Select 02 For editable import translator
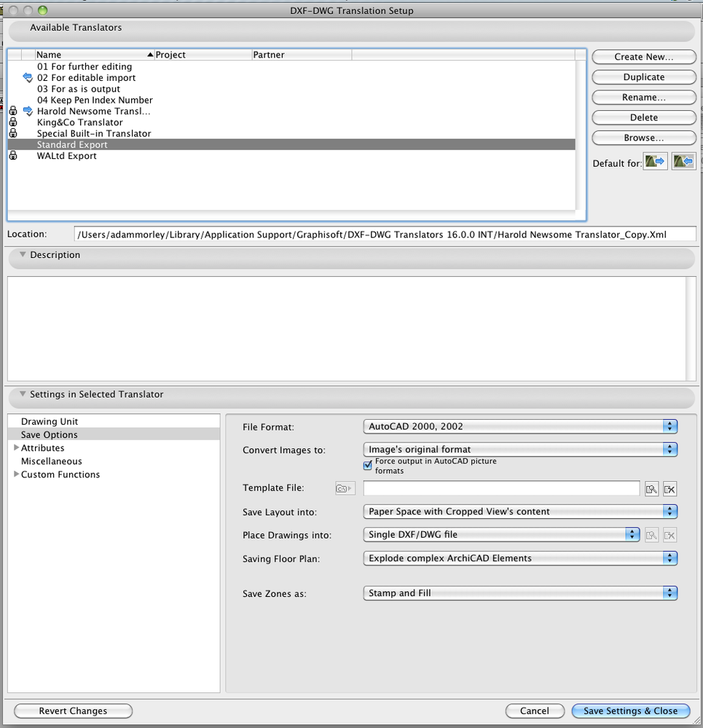Image resolution: width=703 pixels, height=728 pixels. (x=291, y=77)
